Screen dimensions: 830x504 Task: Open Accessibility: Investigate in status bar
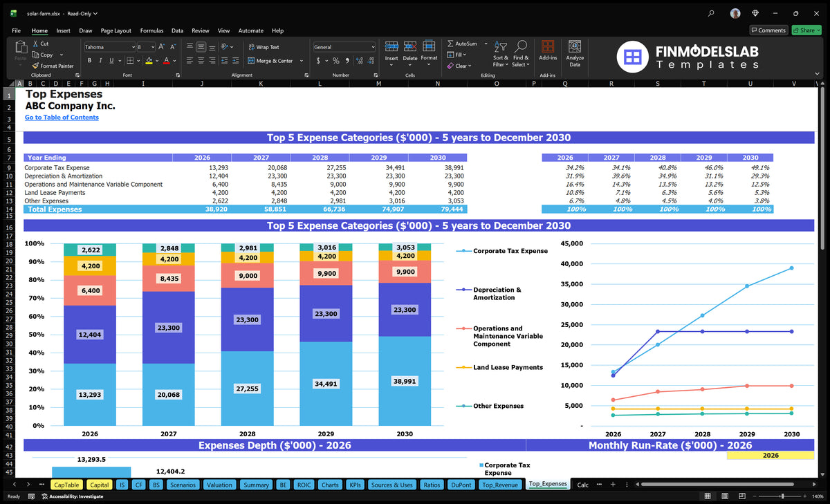(72, 496)
